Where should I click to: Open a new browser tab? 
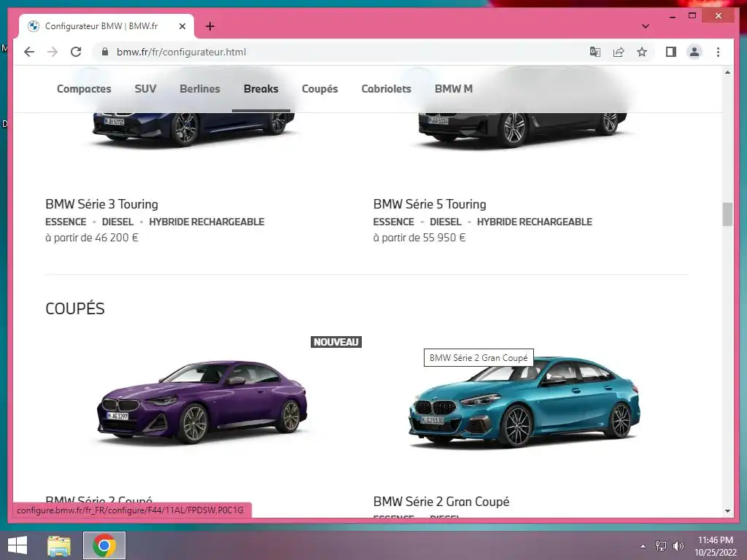pos(210,26)
